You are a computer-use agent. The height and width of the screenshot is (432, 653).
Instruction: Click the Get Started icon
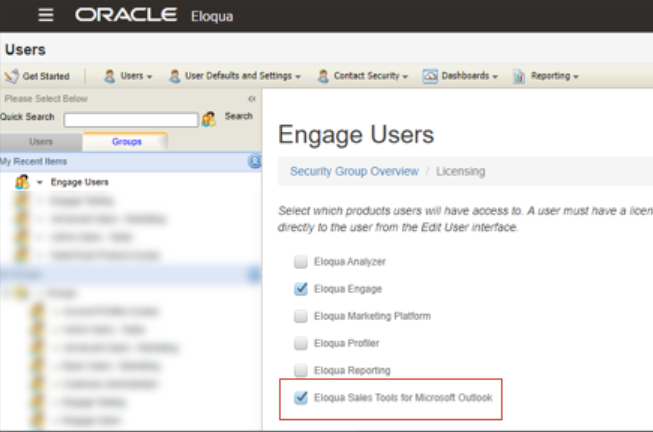(x=12, y=76)
